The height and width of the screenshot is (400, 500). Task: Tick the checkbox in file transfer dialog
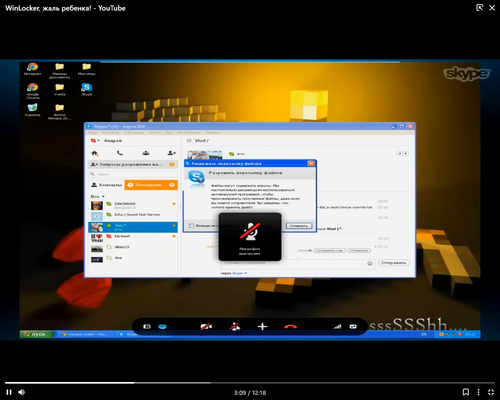click(191, 226)
